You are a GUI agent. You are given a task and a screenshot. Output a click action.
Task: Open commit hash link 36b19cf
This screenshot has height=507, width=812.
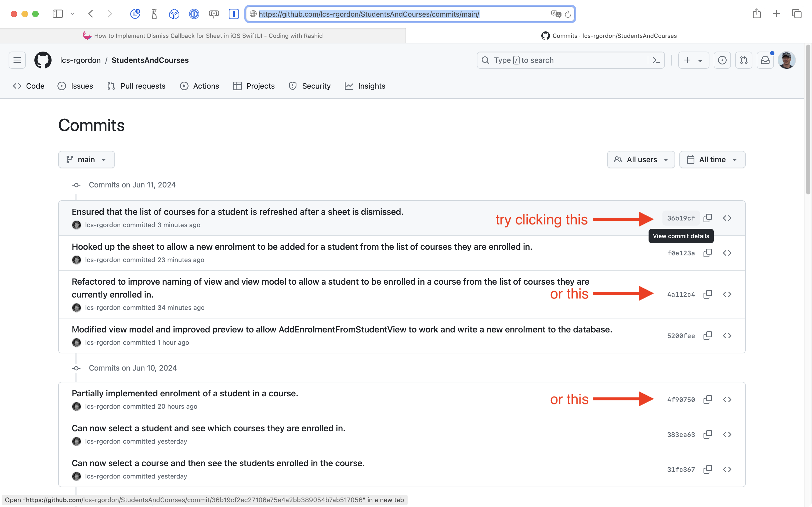pos(681,218)
